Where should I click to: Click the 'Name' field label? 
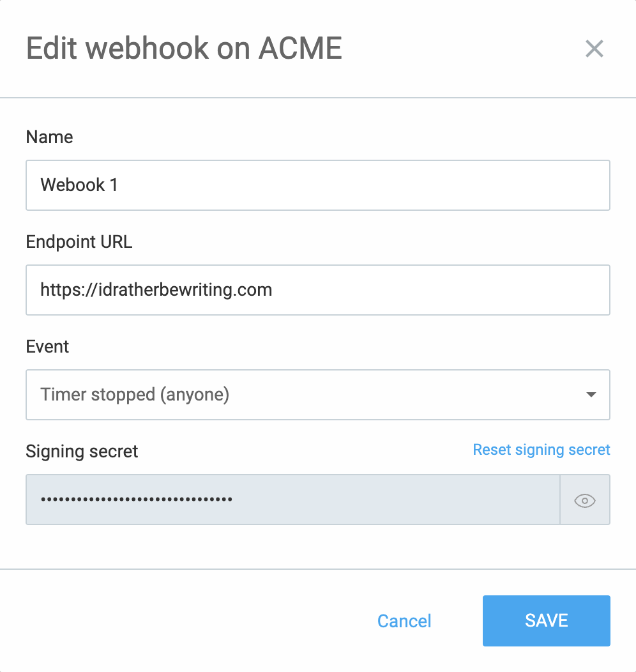click(x=49, y=137)
